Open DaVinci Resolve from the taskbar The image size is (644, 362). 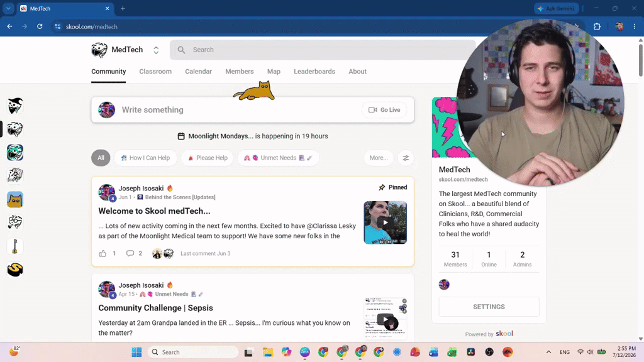tap(470, 352)
